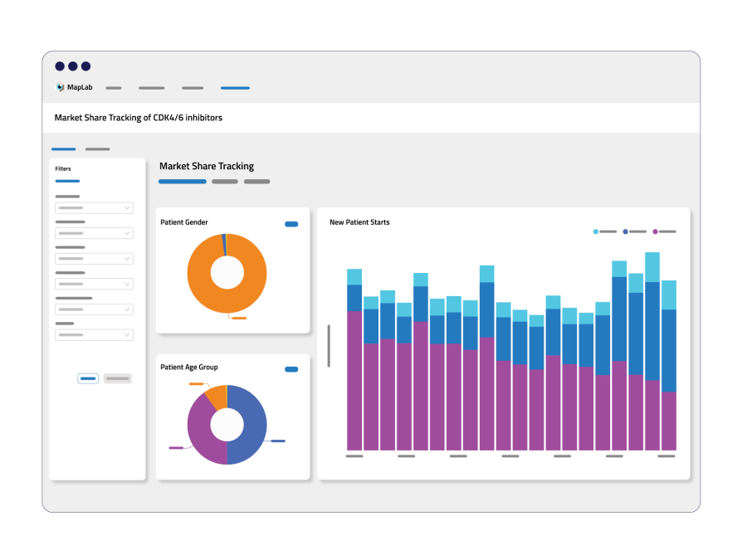This screenshot has height=560, width=747.
Task: Click the 'Patient Age Group' card title
Action: click(189, 368)
